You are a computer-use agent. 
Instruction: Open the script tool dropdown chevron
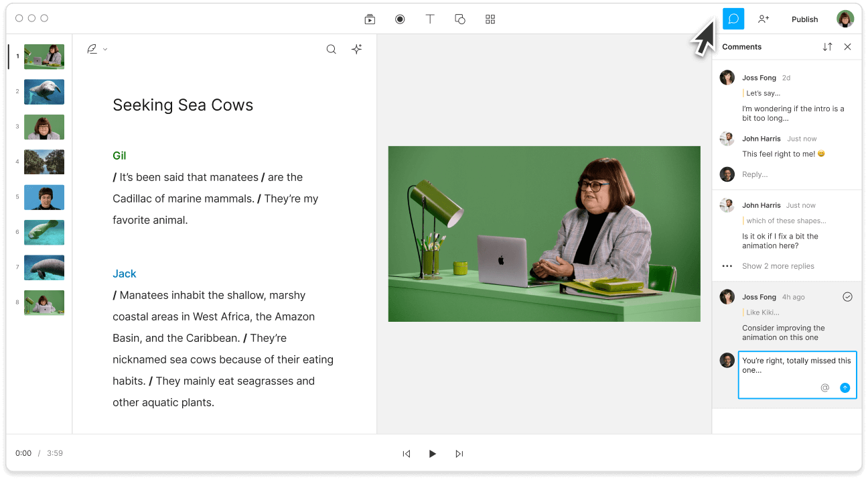click(x=104, y=49)
